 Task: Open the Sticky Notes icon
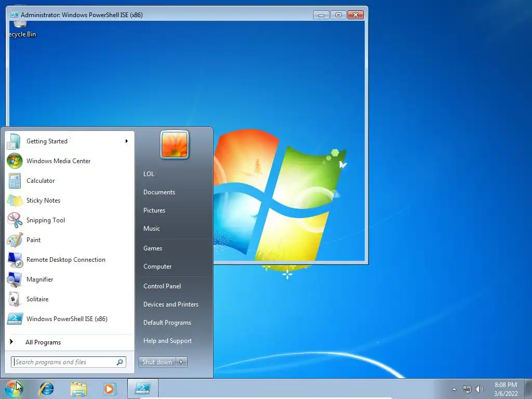coord(15,201)
